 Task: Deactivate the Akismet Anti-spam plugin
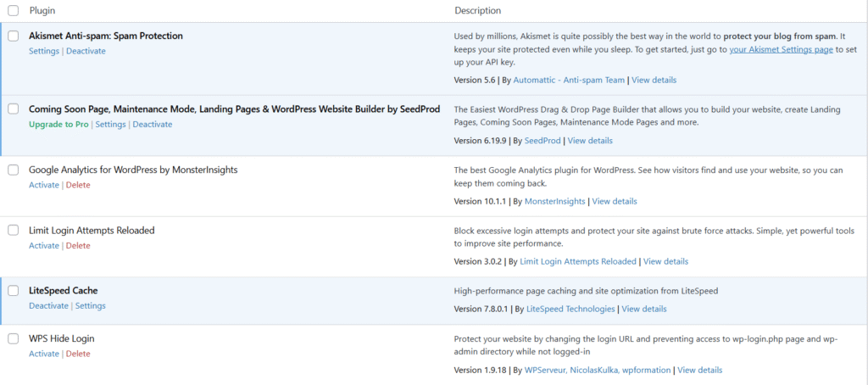pyautogui.click(x=86, y=51)
